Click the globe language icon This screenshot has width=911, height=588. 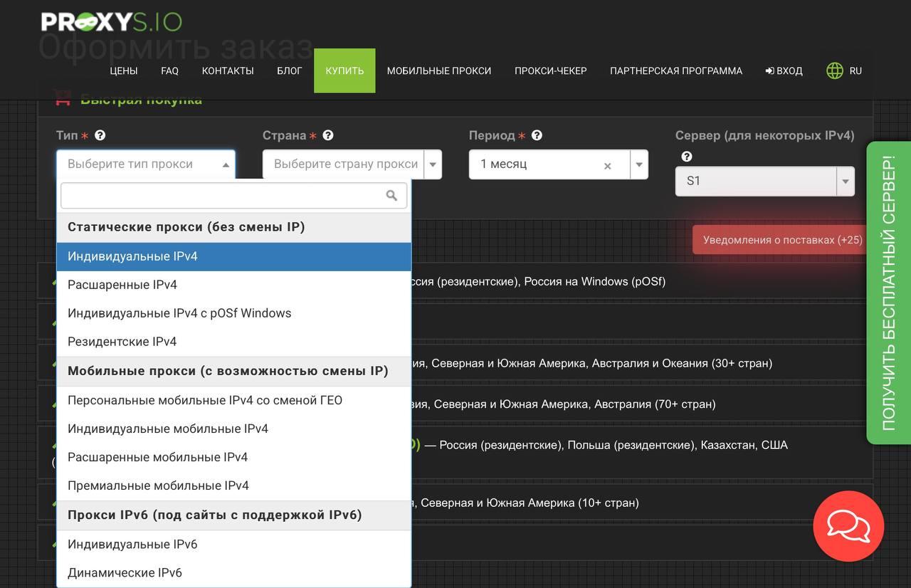(x=834, y=70)
